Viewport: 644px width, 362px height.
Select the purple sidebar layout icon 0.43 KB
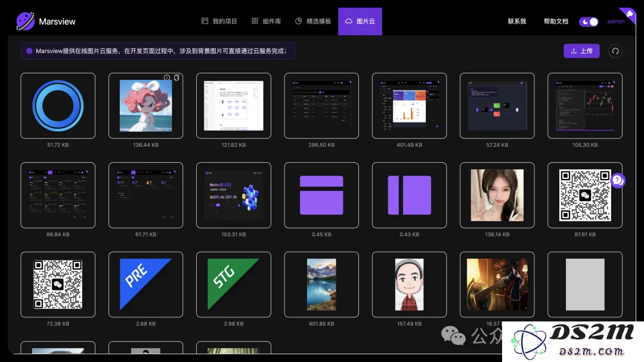point(410,195)
